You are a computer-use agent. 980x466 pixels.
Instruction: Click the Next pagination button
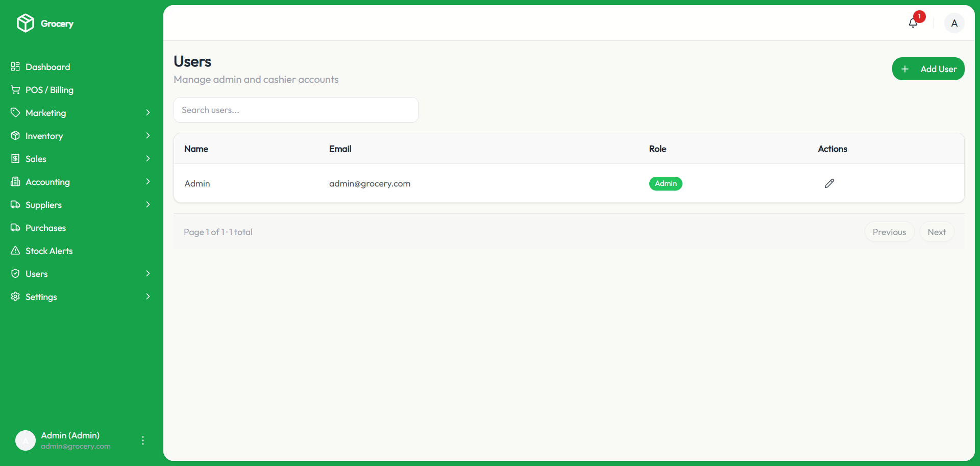(x=937, y=232)
